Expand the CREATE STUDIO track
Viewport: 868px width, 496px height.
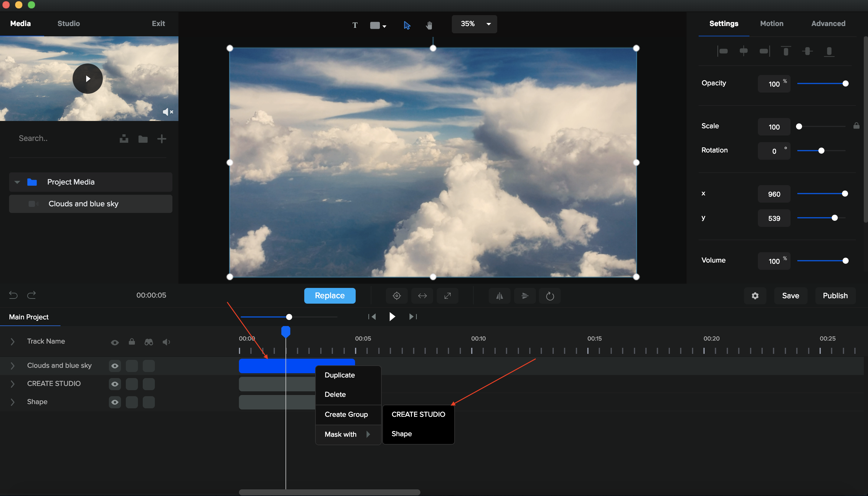13,384
